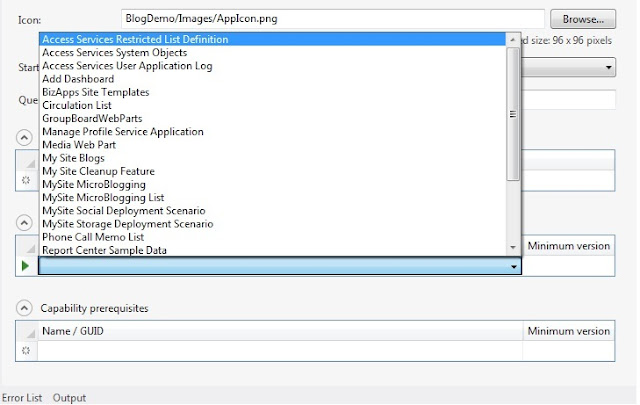The height and width of the screenshot is (405, 640).
Task: Select Phone Call Memo List
Action: coord(273,237)
